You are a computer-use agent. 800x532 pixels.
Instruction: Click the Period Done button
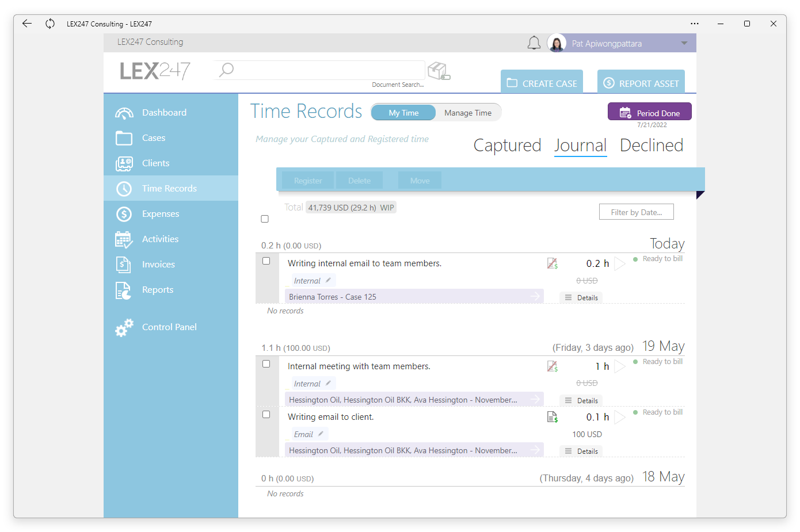click(x=650, y=112)
